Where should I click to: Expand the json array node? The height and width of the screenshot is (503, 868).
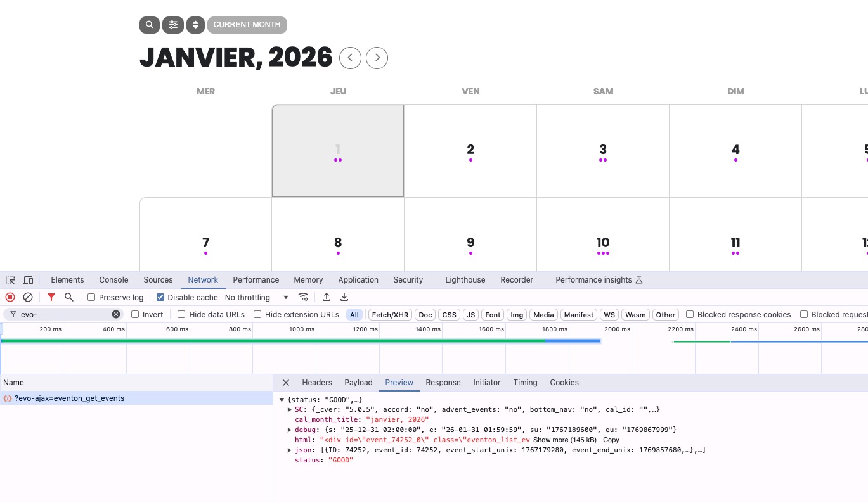290,450
